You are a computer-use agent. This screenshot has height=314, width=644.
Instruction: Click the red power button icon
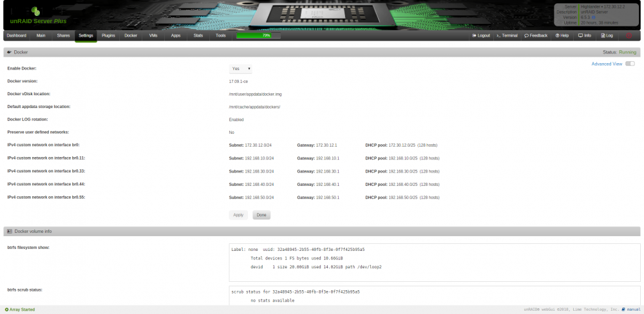(629, 35)
